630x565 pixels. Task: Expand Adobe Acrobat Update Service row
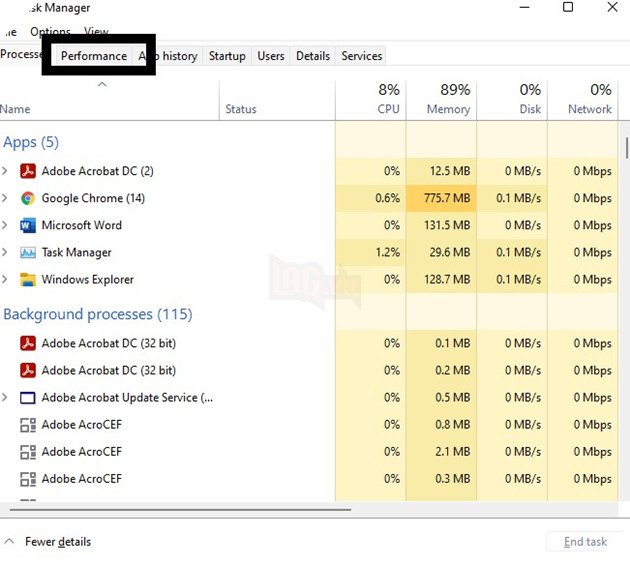click(4, 397)
